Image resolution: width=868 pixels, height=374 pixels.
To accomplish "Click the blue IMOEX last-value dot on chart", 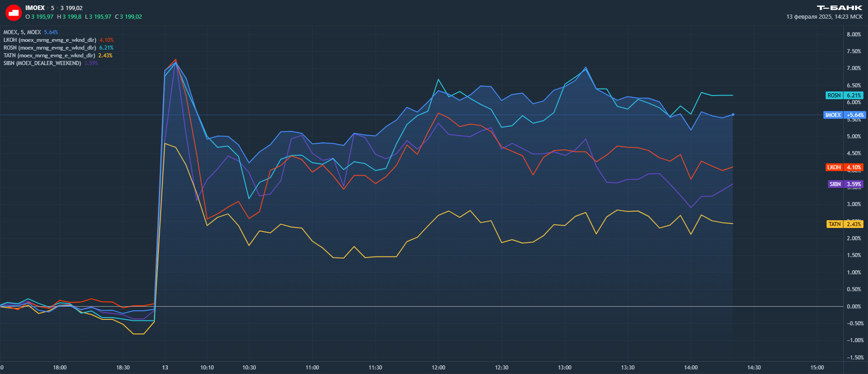I will (733, 115).
